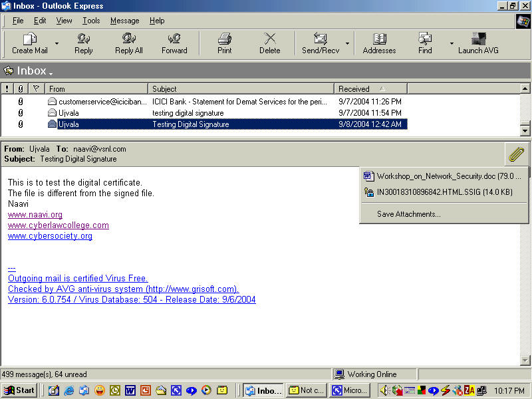Print the current message
This screenshot has height=399, width=532.
point(224,43)
